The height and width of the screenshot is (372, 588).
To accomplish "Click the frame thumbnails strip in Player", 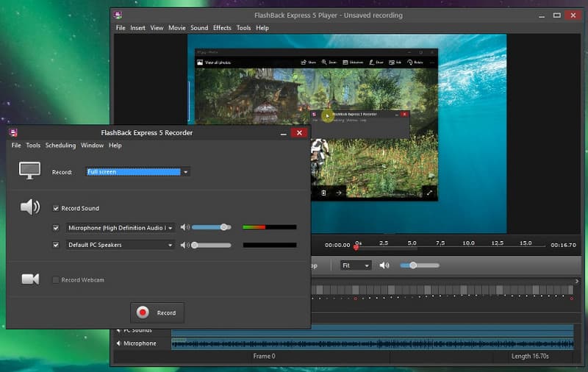I will click(442, 290).
